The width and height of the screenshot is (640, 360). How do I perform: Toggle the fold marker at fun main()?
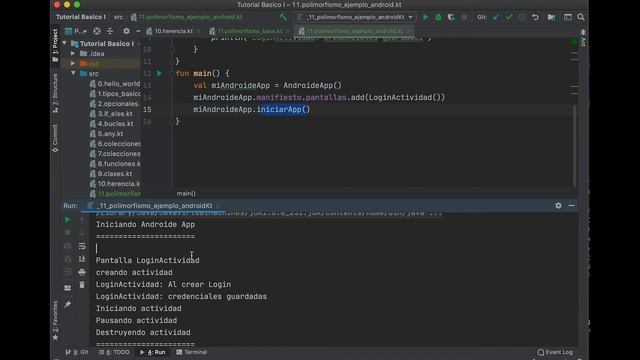172,73
